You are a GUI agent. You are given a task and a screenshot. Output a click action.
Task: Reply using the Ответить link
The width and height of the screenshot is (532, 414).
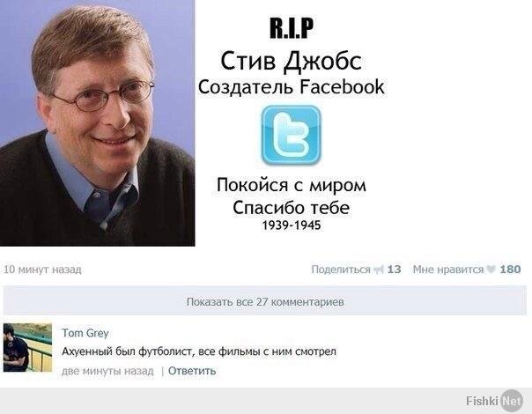click(192, 371)
